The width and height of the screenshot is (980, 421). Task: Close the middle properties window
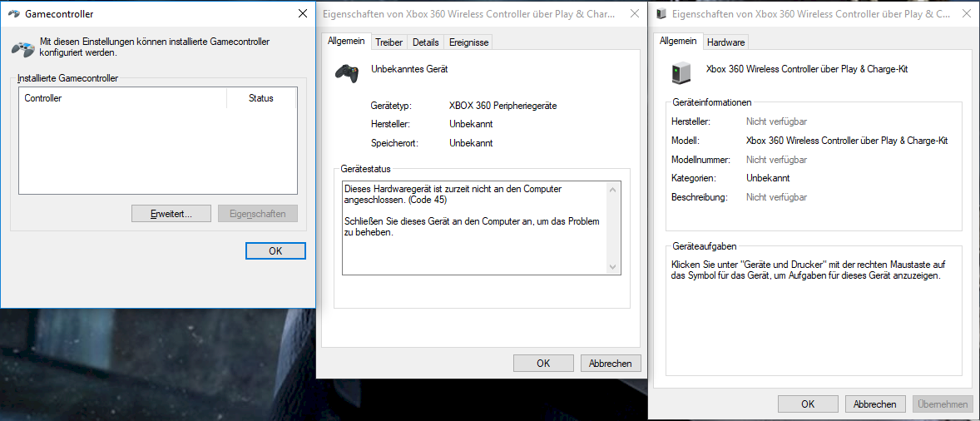tap(635, 14)
